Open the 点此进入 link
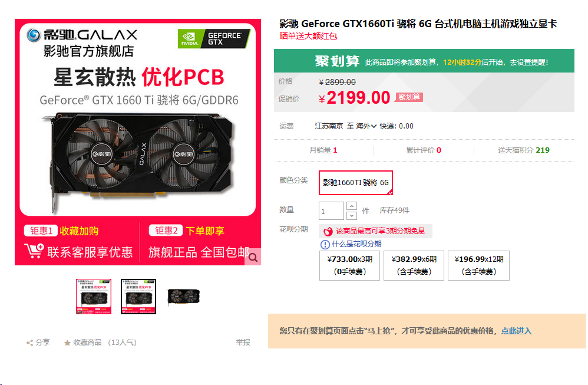Image resolution: width=588 pixels, height=385 pixels. click(x=516, y=331)
